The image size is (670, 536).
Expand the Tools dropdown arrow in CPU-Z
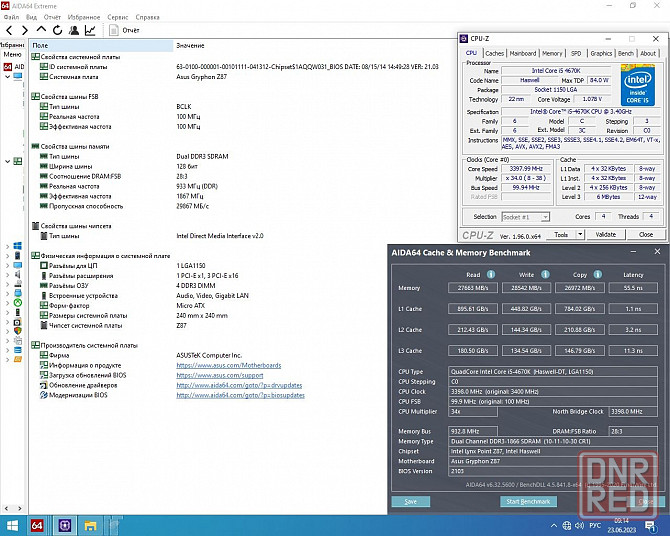pos(578,234)
